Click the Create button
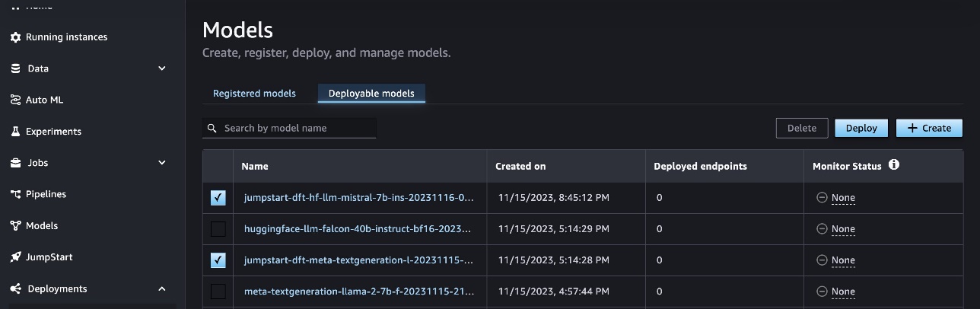 tap(929, 128)
